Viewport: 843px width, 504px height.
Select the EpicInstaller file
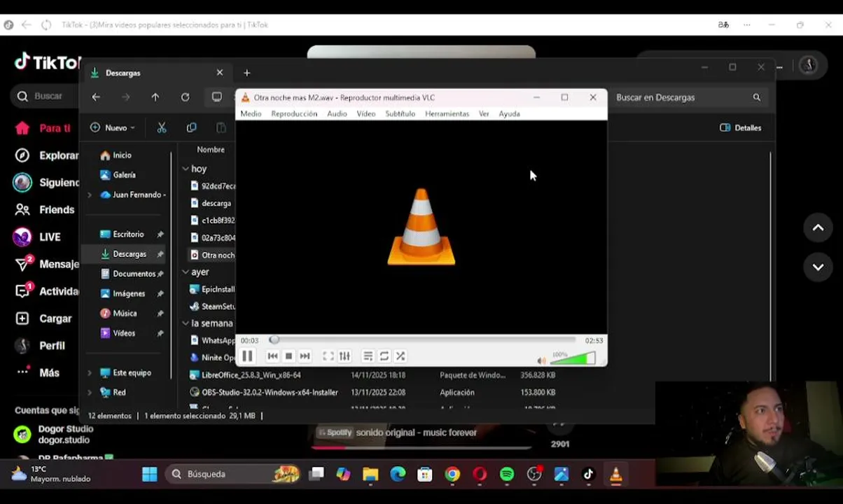coord(213,289)
